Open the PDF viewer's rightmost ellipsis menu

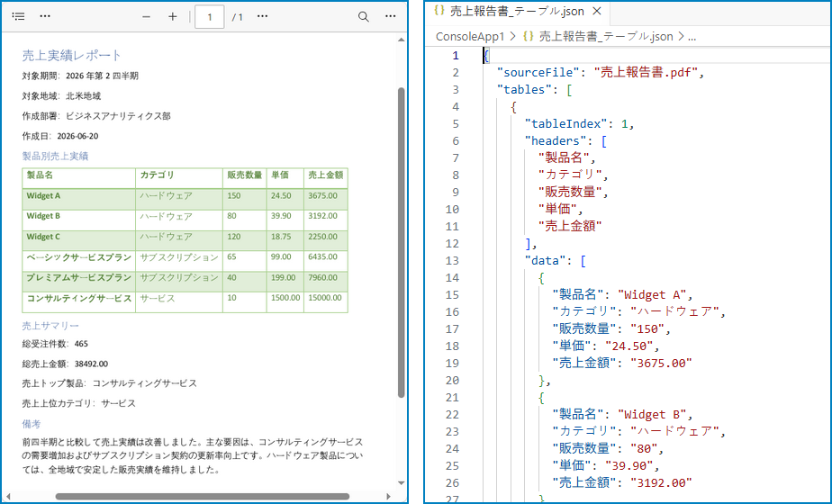391,16
